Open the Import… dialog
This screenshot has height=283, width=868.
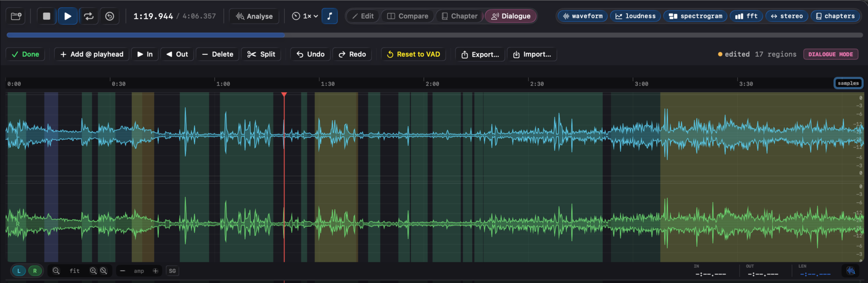point(532,54)
